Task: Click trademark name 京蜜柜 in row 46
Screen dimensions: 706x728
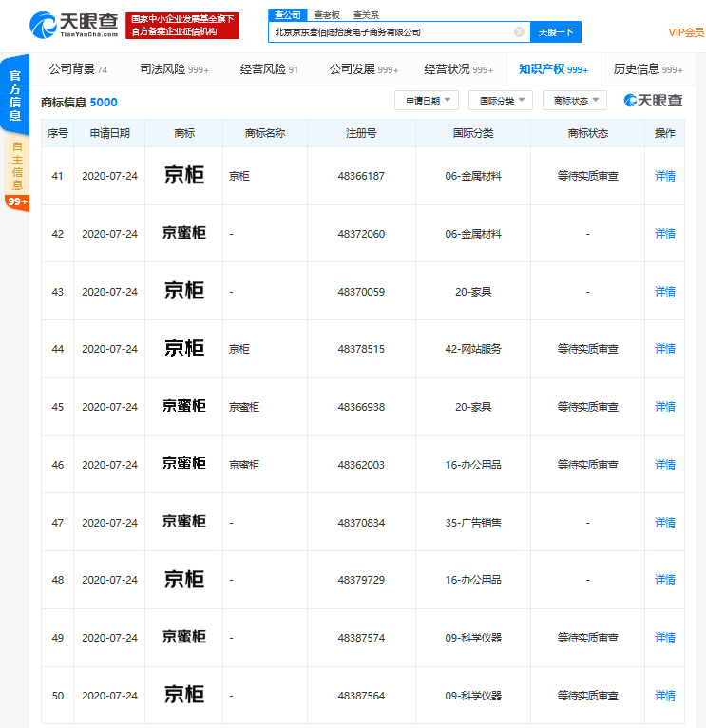Action: pos(244,465)
